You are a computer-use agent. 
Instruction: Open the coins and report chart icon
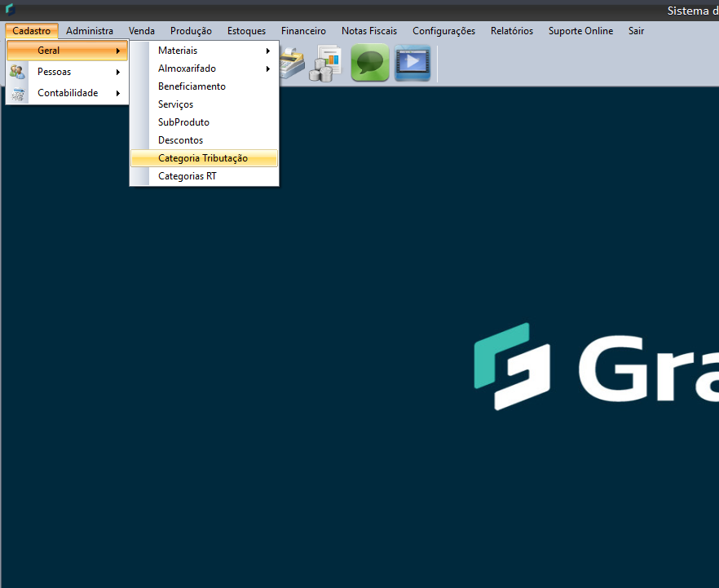[329, 64]
